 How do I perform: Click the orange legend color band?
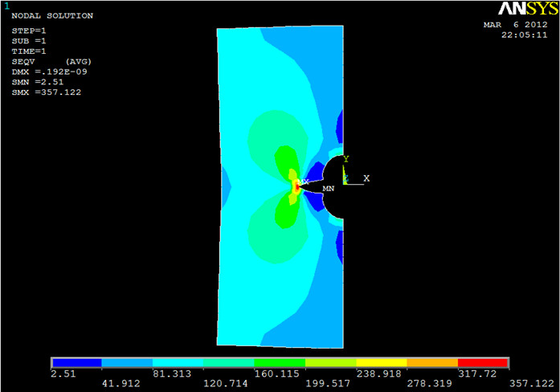(x=432, y=363)
